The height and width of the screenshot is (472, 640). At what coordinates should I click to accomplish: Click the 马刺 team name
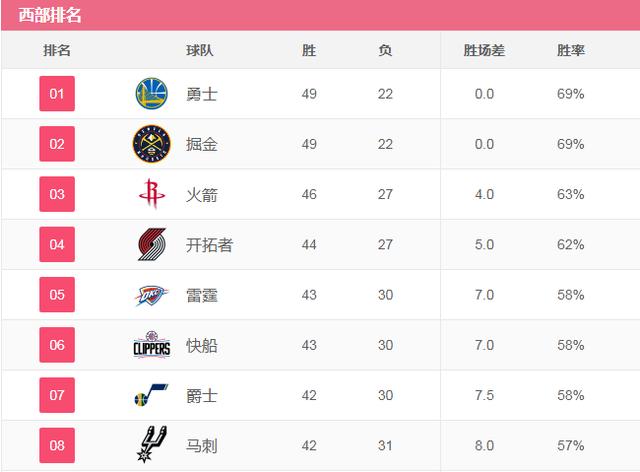(202, 446)
